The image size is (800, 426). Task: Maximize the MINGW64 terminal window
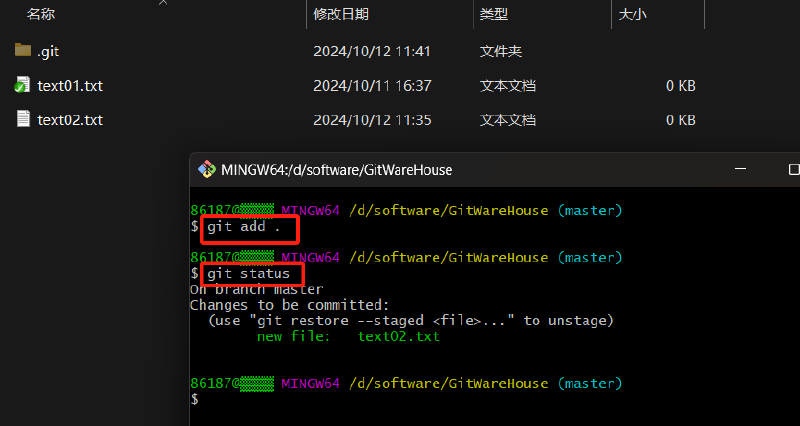[793, 169]
